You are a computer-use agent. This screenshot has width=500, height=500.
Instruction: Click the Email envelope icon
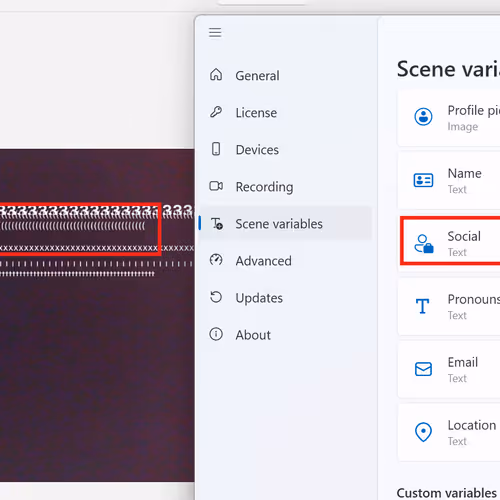click(x=423, y=369)
